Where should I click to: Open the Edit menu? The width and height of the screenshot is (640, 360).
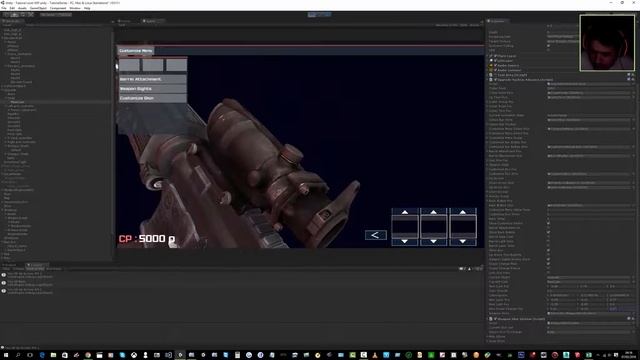coord(12,8)
